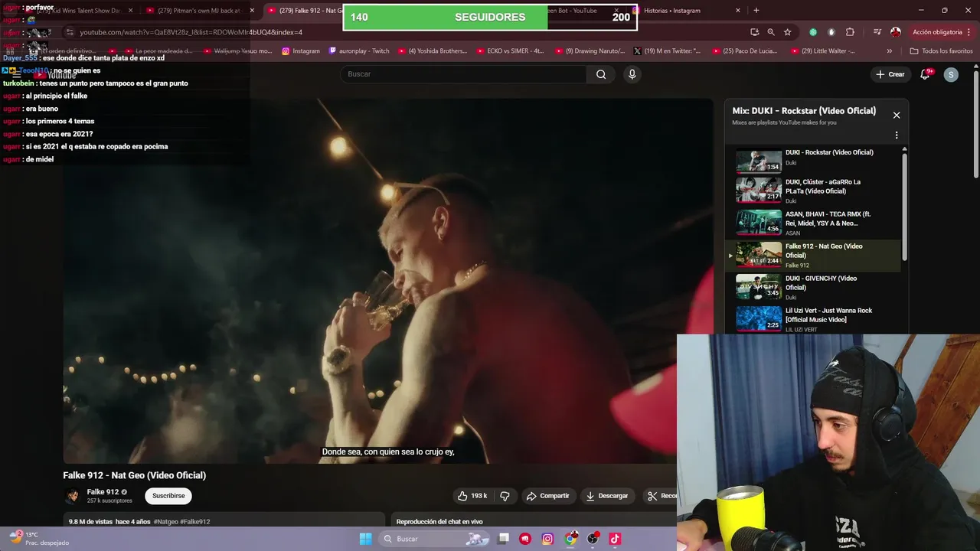This screenshot has width=980, height=551.
Task: Open the Crear menu
Action: (890, 74)
